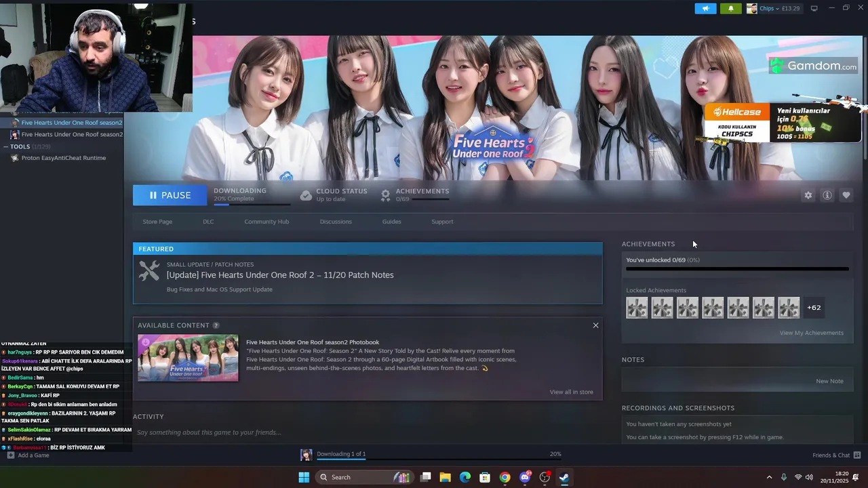
Task: Open File Explorer from taskbar
Action: [x=445, y=477]
